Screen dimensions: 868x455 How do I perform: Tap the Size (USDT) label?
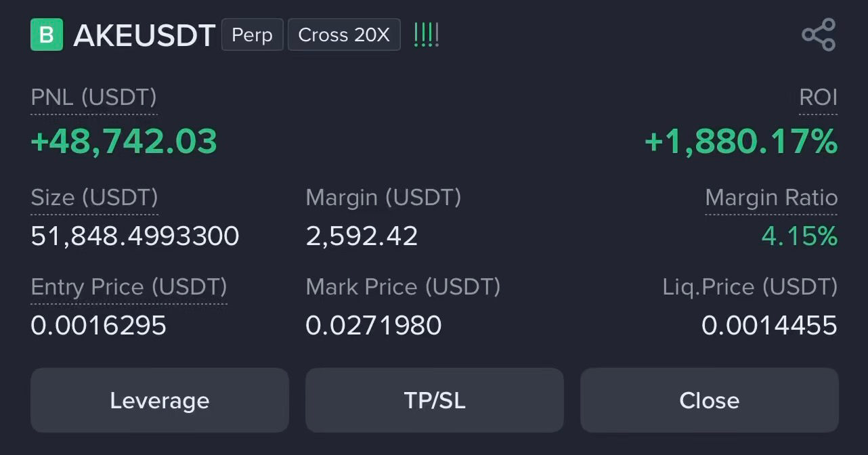(95, 198)
